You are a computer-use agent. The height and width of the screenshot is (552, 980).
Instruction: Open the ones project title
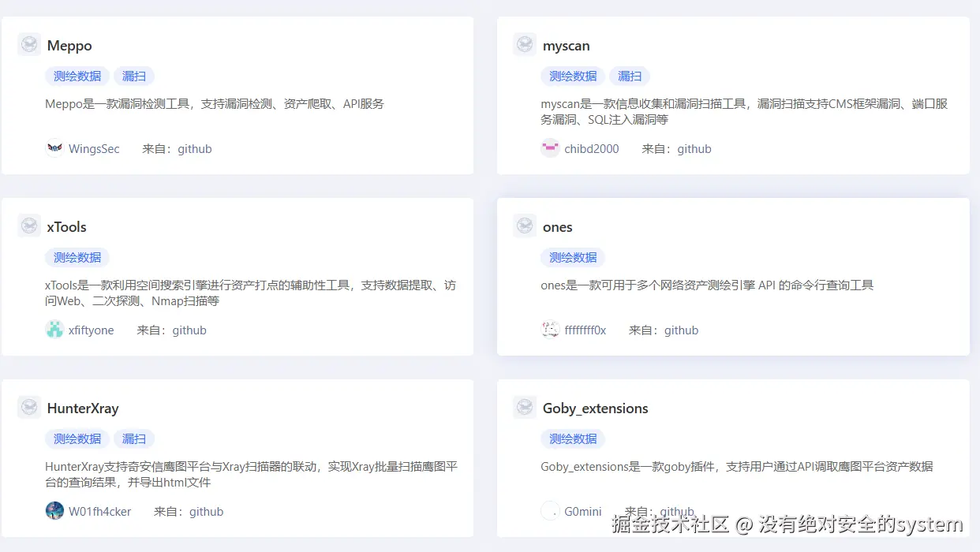pyautogui.click(x=557, y=227)
